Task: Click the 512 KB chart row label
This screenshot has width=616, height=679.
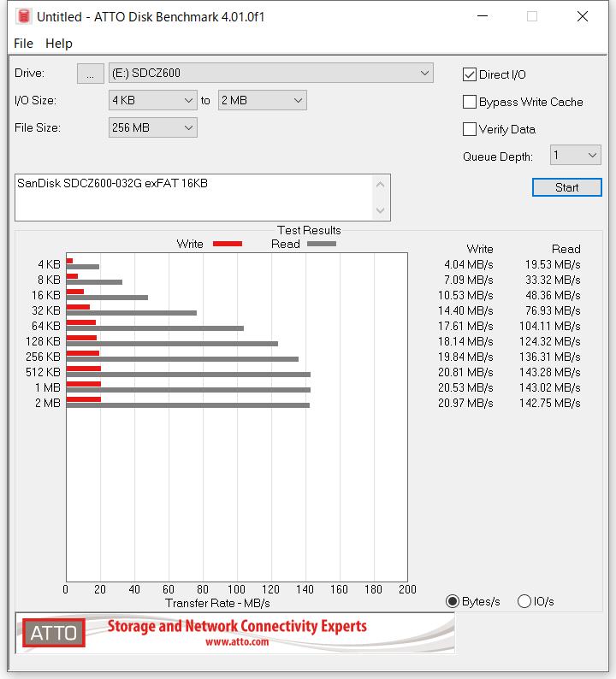Action: (43, 372)
